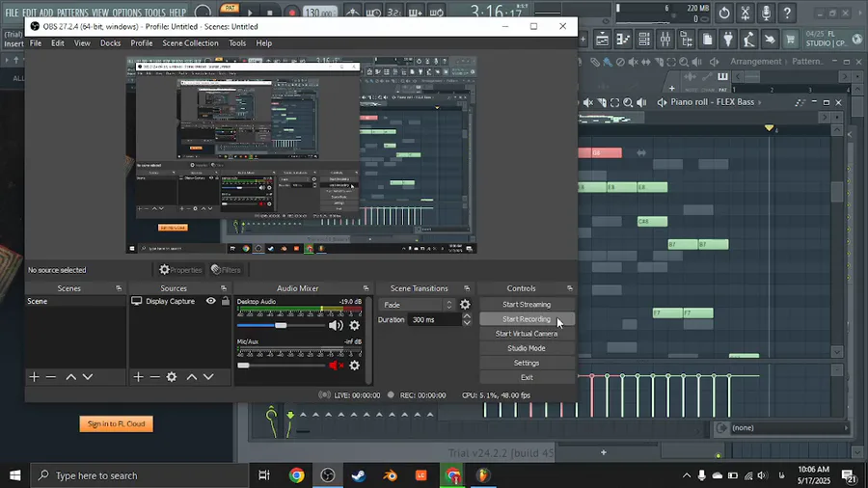Lock the Display Capture source
The image size is (868, 488).
coord(226,301)
